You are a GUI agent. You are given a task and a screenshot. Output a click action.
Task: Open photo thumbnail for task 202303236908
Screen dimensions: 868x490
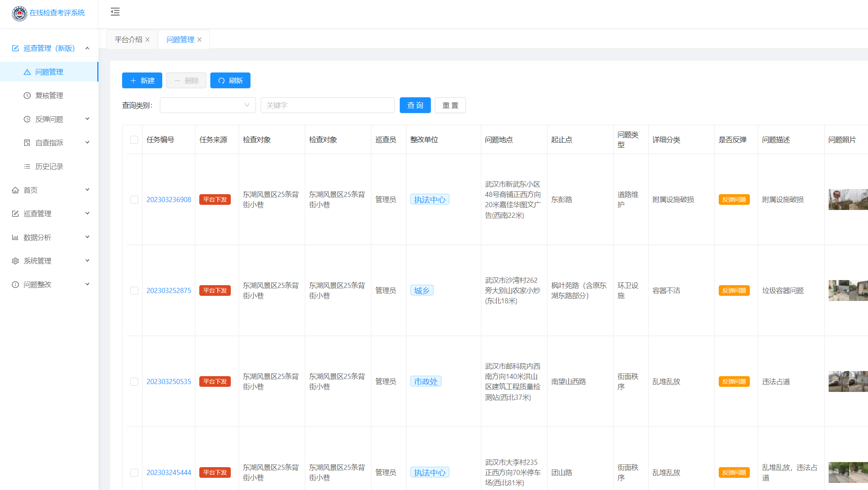coord(848,200)
